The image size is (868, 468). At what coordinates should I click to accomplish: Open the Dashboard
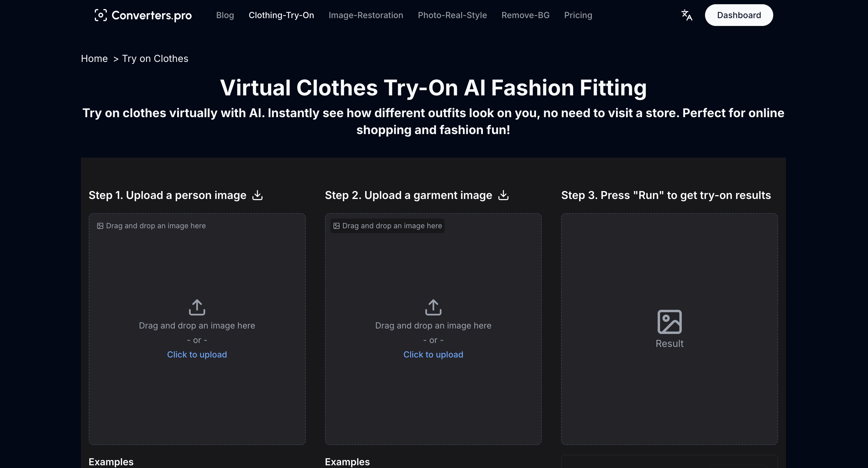739,15
